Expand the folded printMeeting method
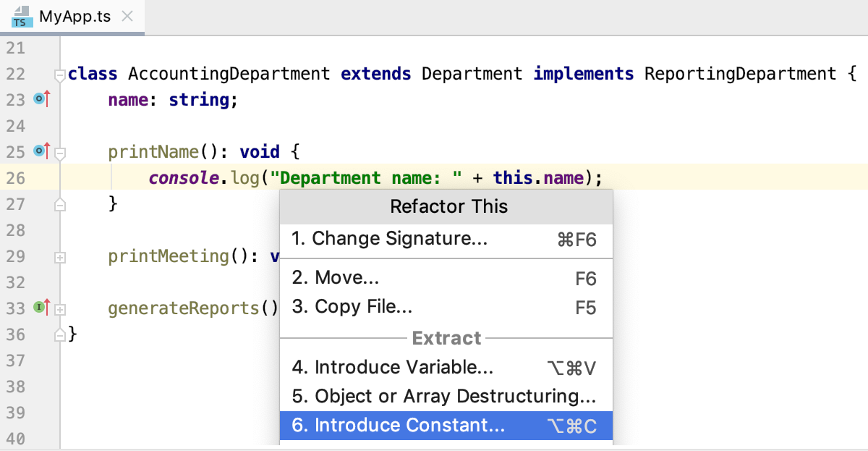This screenshot has width=868, height=451. (x=60, y=256)
